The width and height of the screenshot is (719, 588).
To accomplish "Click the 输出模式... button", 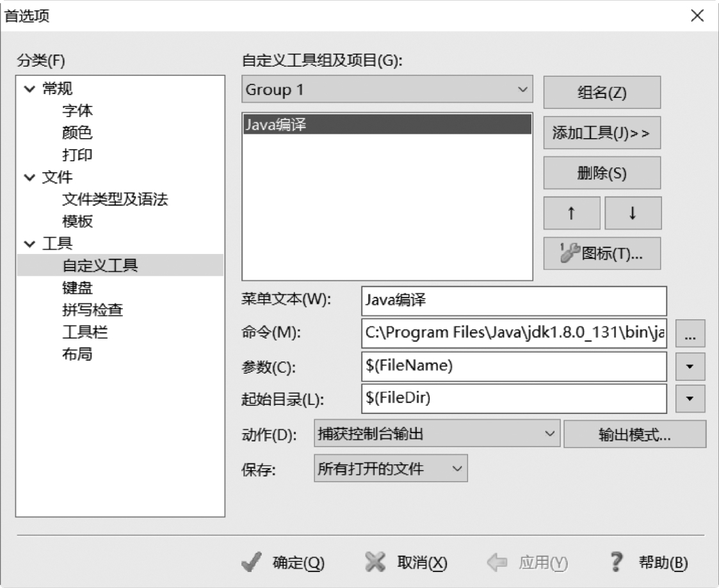I will 634,434.
